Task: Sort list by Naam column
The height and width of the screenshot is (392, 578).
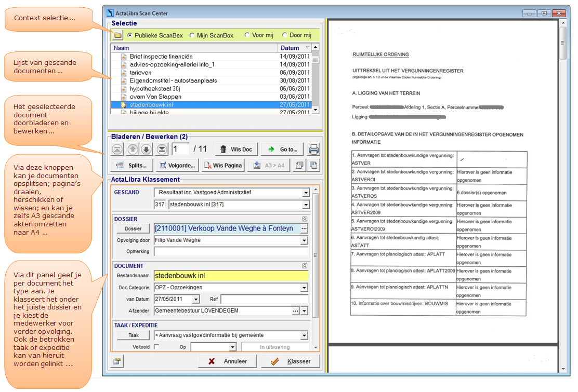Action: (194, 48)
